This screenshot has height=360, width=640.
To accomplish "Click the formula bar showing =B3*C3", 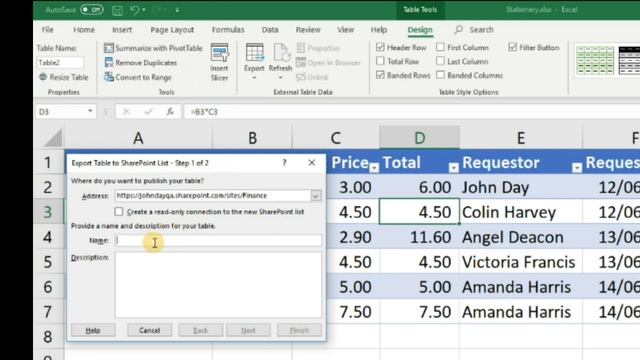I will (411, 111).
